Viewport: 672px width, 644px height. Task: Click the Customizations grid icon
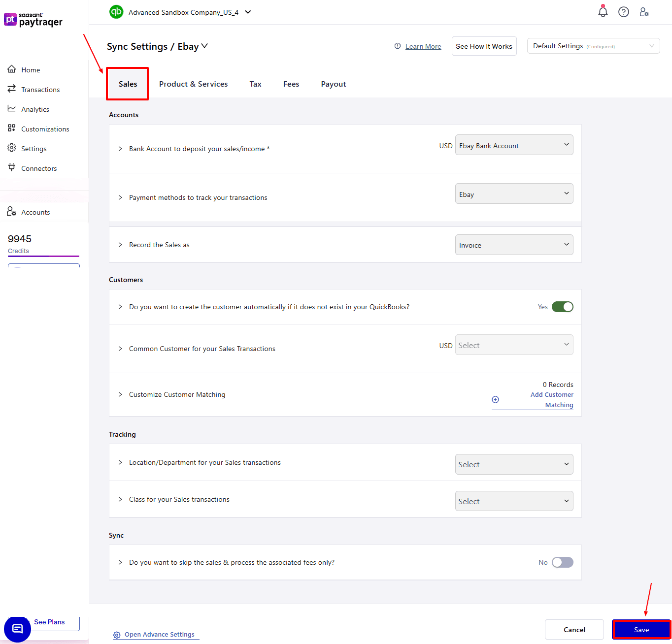[12, 129]
